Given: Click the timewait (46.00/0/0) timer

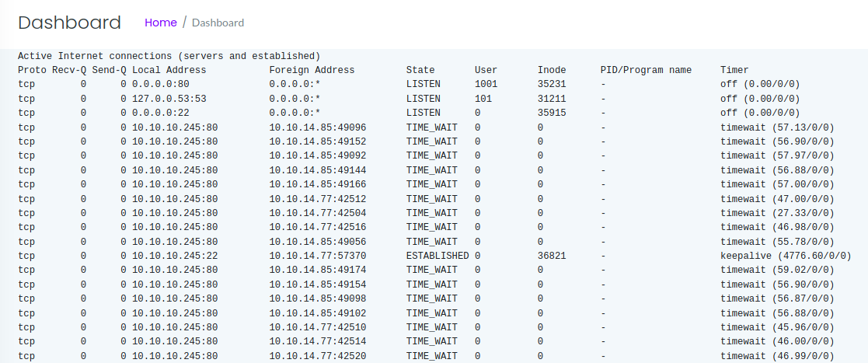Looking at the screenshot, I should pos(777,341).
